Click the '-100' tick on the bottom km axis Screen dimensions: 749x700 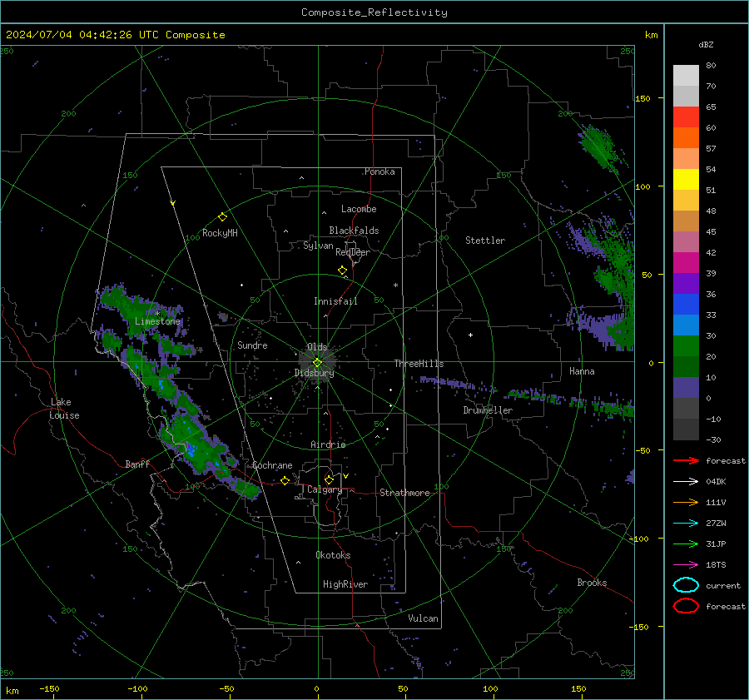coord(137,688)
